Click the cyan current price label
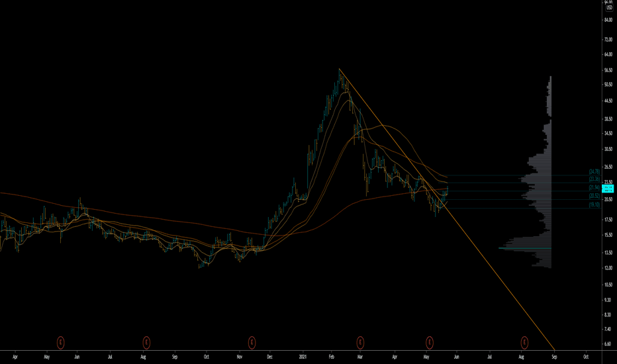 pyautogui.click(x=608, y=189)
